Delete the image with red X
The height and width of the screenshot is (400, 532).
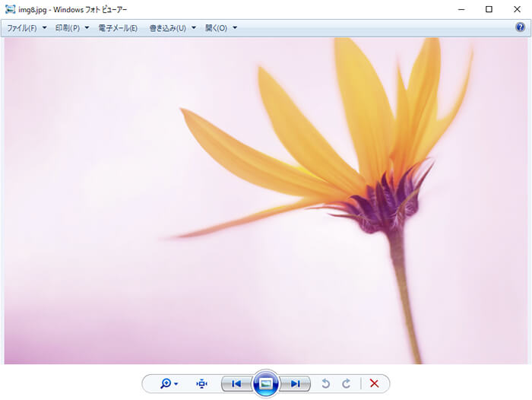pos(374,384)
